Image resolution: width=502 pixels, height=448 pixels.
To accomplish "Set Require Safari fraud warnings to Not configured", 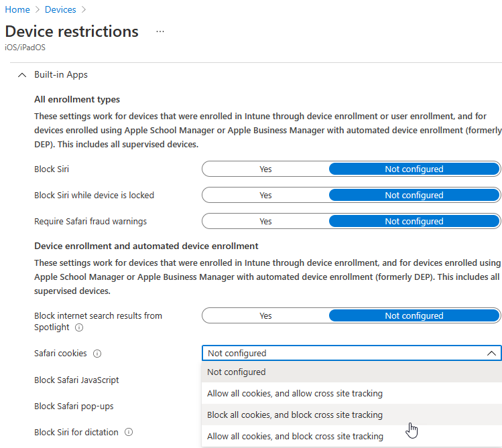I will coord(414,221).
